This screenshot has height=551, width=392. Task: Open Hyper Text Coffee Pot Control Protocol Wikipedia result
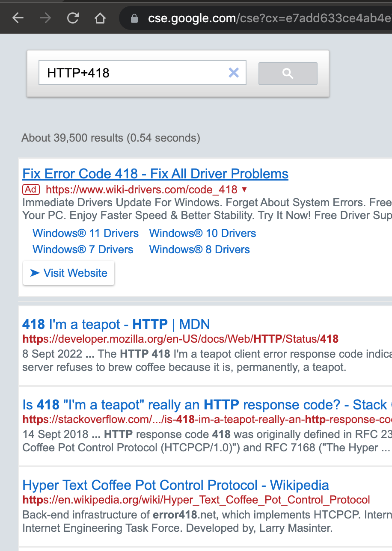(x=175, y=485)
